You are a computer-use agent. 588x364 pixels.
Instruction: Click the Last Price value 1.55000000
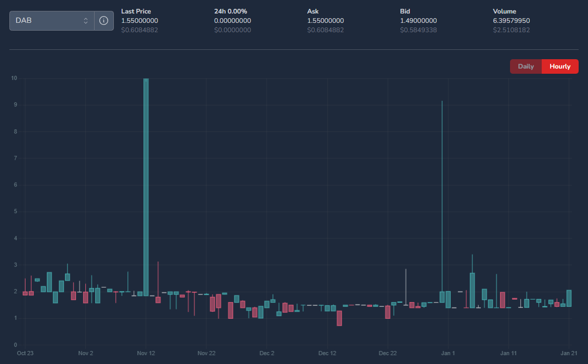139,21
